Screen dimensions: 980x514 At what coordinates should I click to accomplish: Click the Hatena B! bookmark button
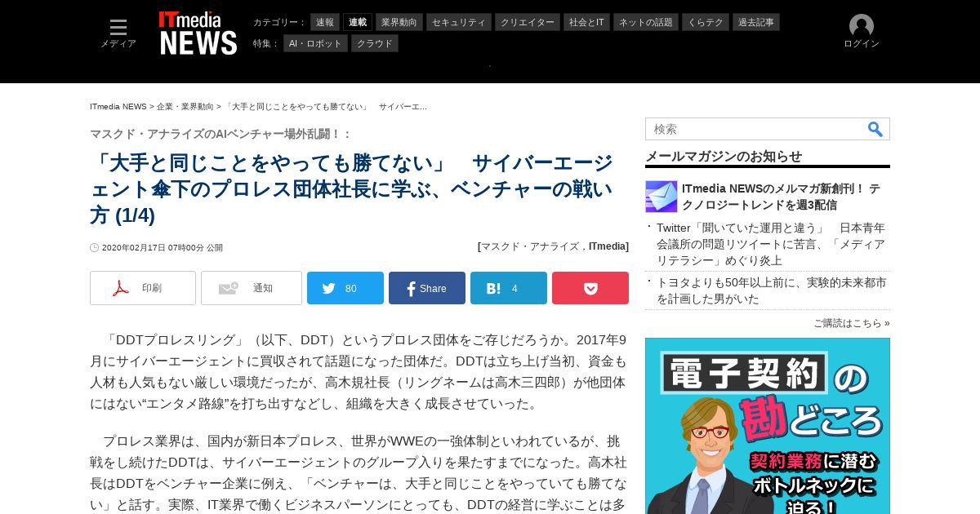click(509, 288)
